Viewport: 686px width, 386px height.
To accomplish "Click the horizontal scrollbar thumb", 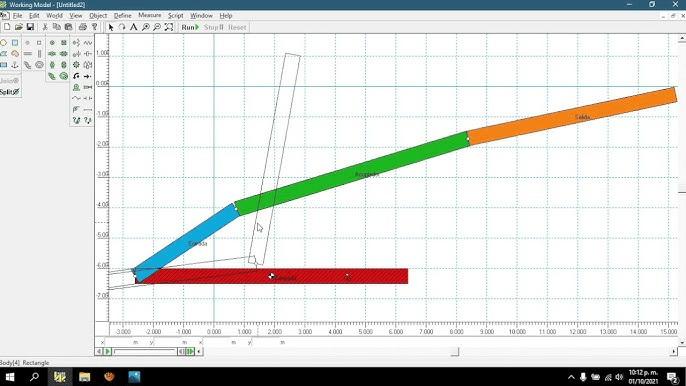I will 455,351.
